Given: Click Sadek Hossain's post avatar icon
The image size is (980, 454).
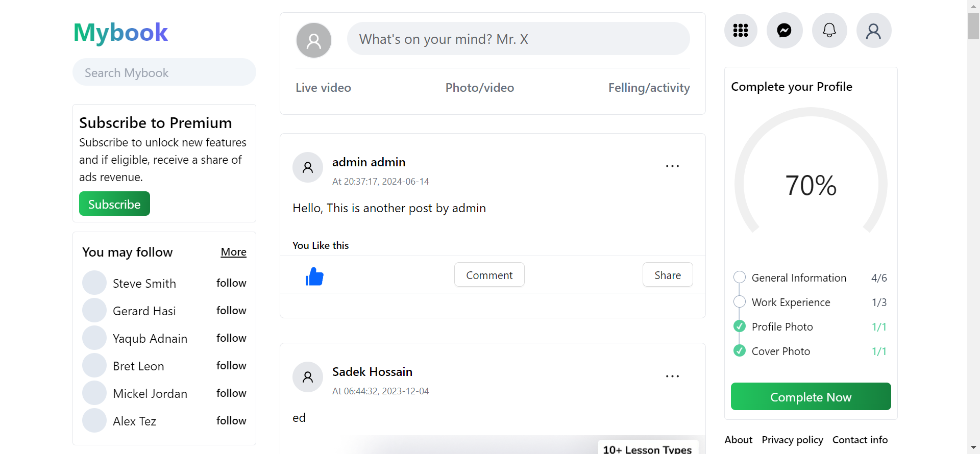Looking at the screenshot, I should click(x=308, y=377).
